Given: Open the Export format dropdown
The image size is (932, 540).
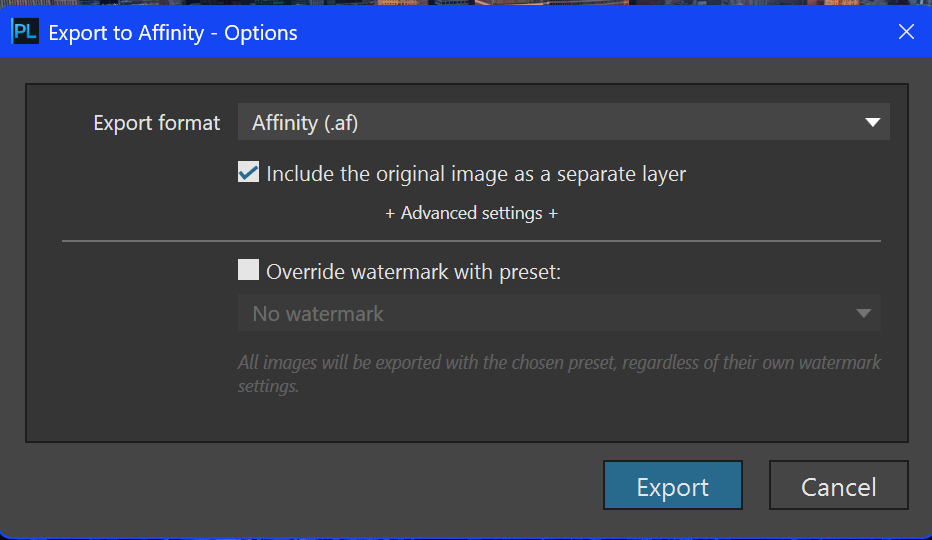Looking at the screenshot, I should 563,123.
